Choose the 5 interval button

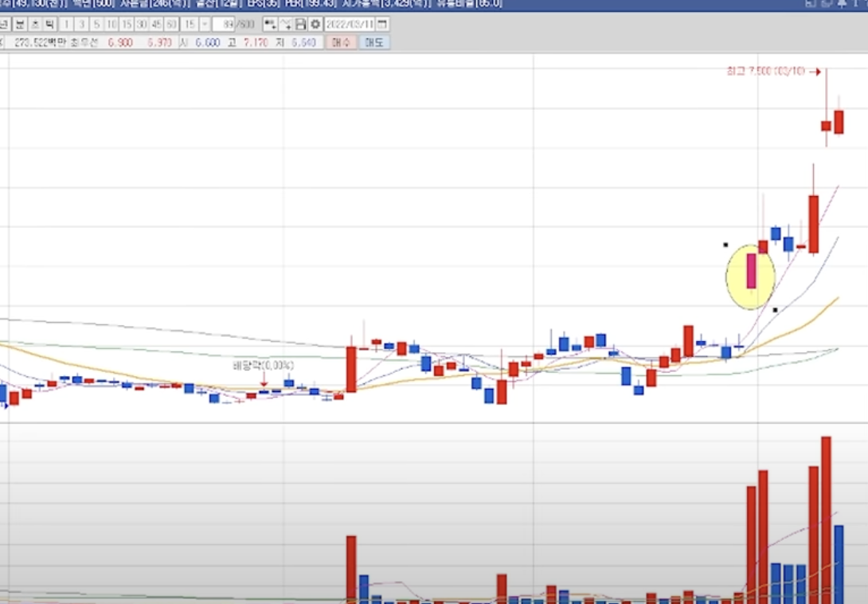(x=96, y=25)
